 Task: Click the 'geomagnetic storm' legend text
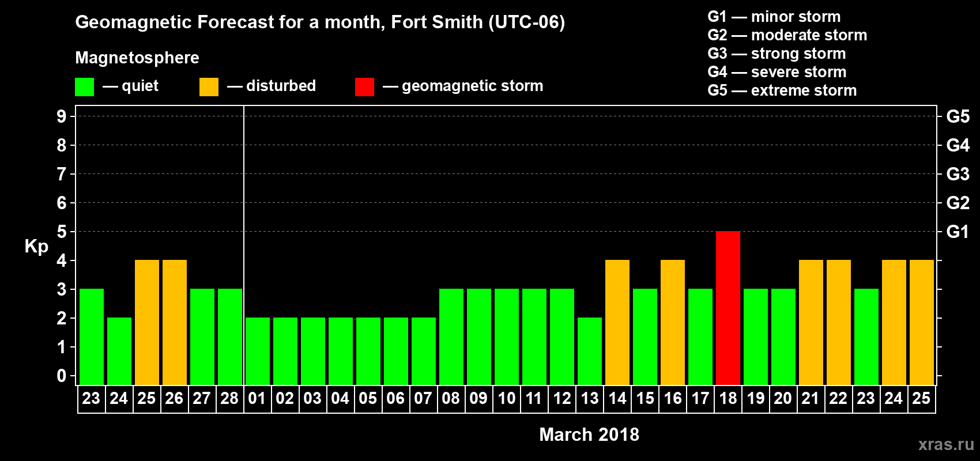472,86
